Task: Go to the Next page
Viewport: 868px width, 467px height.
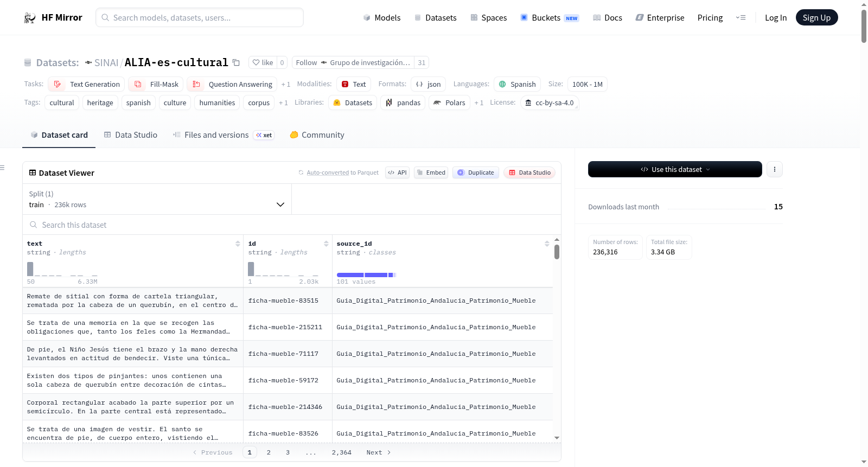Action: pyautogui.click(x=379, y=452)
